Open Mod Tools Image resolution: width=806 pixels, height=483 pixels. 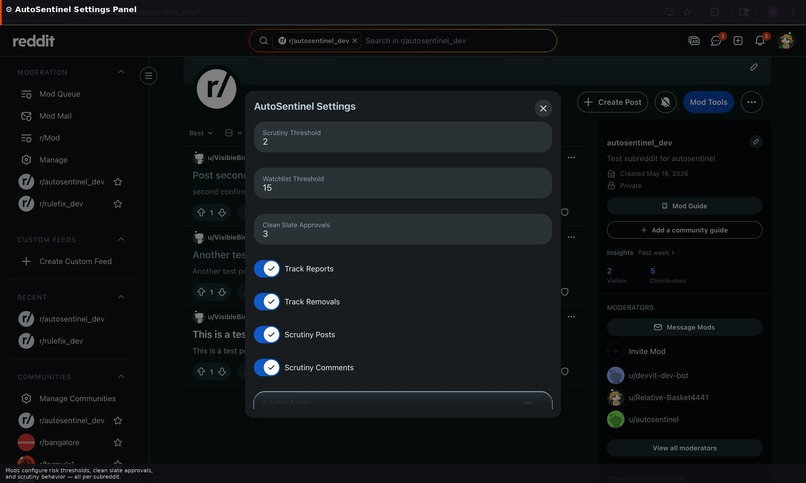(708, 102)
